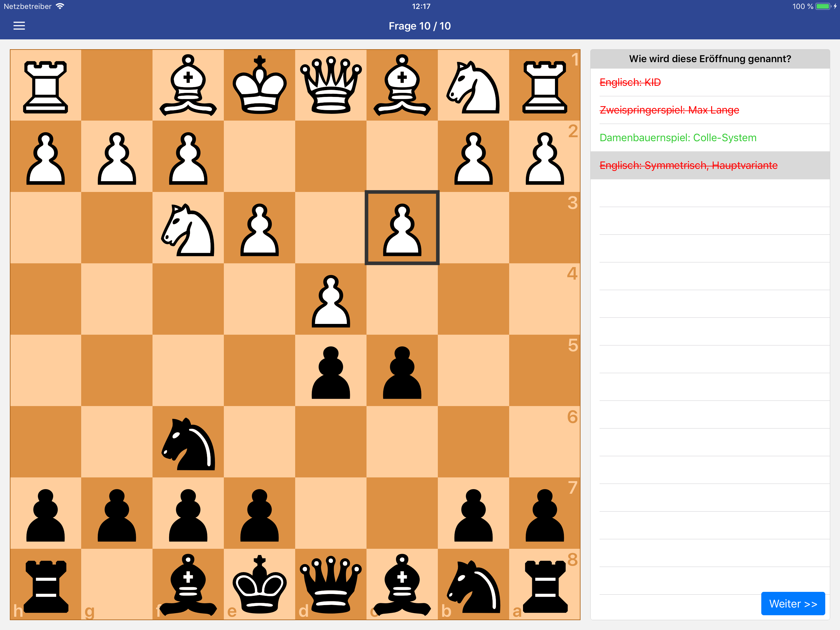
Task: Click the black knight on f6
Action: point(188,442)
